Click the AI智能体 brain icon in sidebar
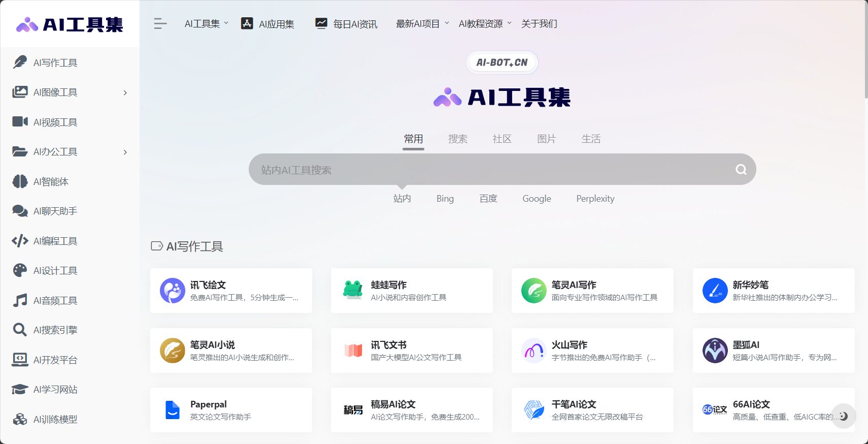Screen dimensions: 868x444 [x=20, y=181]
